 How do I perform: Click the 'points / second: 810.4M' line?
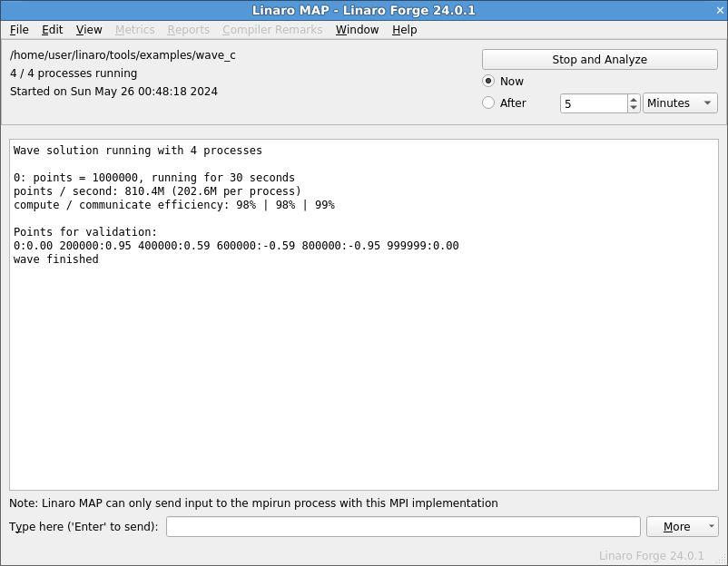coord(157,191)
